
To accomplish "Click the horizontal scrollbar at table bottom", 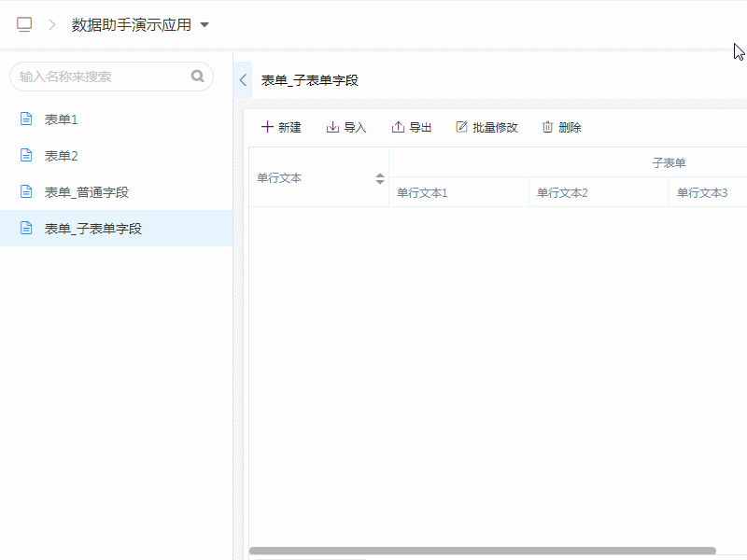I will 482,551.
